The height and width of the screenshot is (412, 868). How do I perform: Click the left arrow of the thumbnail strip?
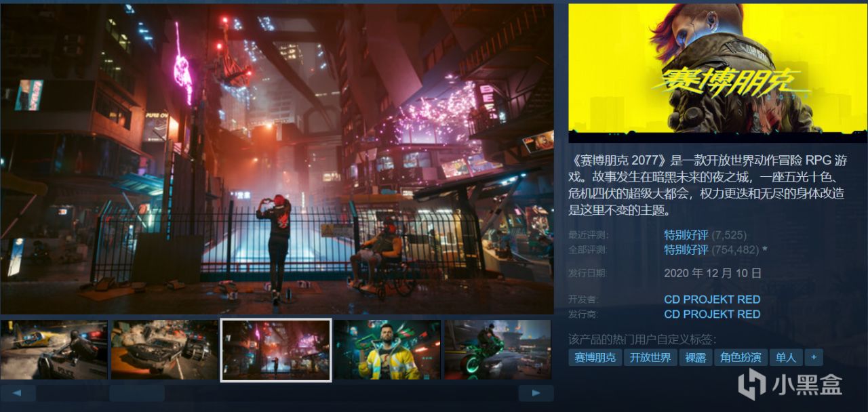18,393
